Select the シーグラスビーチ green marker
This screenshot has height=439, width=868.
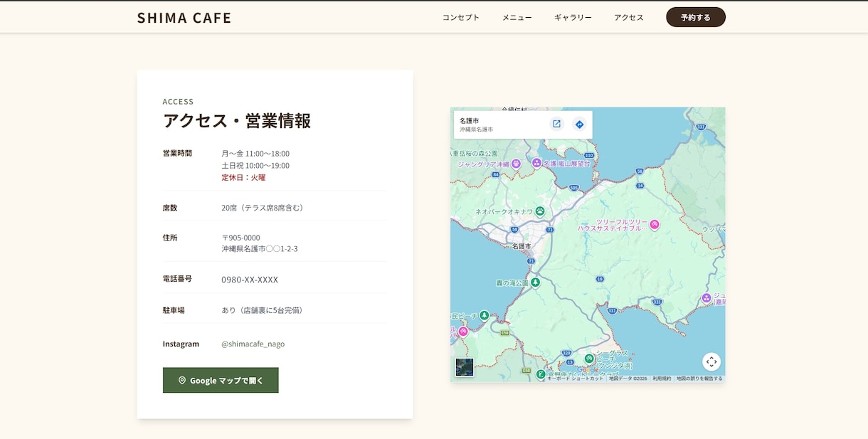pyautogui.click(x=589, y=358)
